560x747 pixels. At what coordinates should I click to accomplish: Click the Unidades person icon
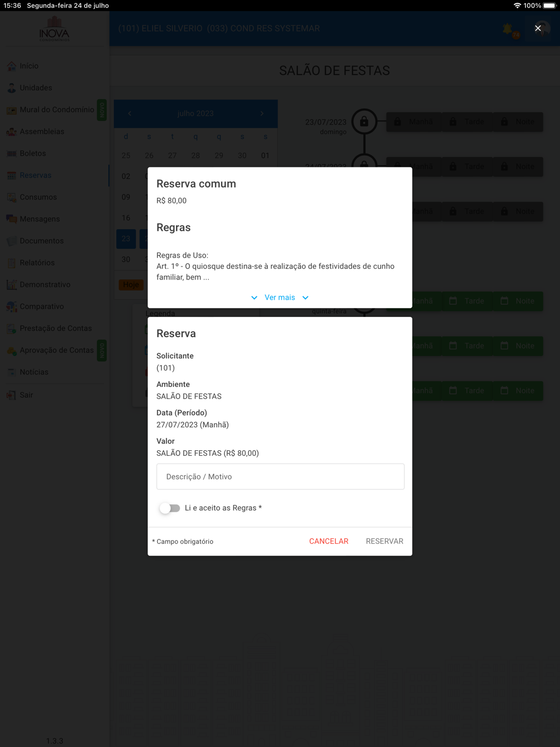pos(11,88)
